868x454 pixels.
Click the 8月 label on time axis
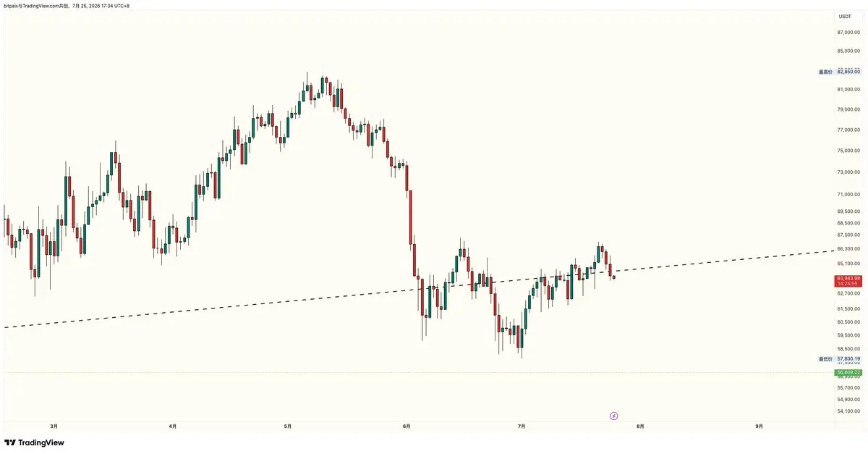coord(640,426)
